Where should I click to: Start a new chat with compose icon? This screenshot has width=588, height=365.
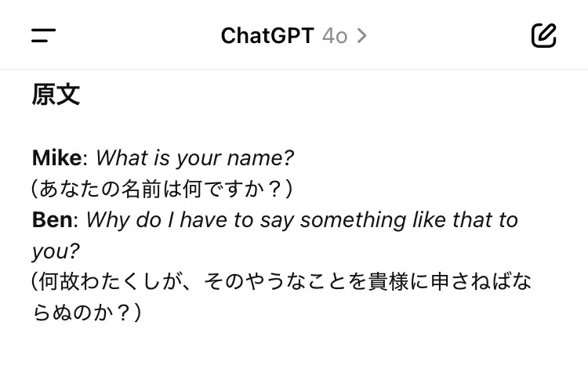click(x=543, y=35)
